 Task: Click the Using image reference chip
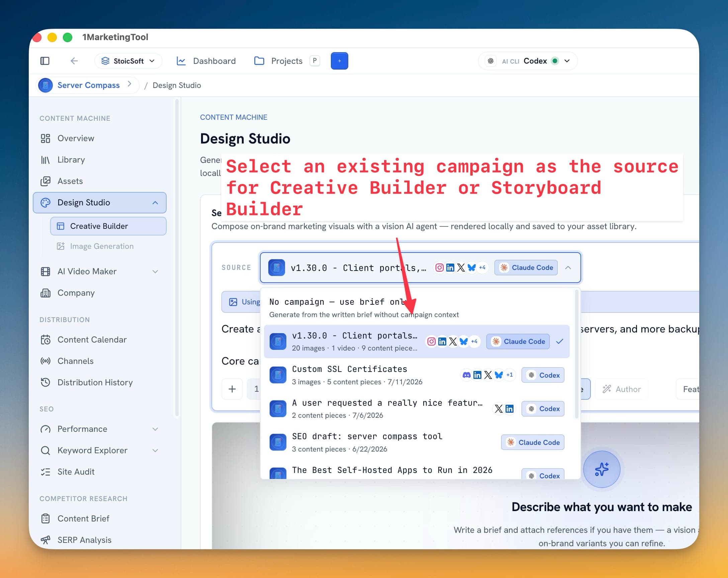coord(242,302)
